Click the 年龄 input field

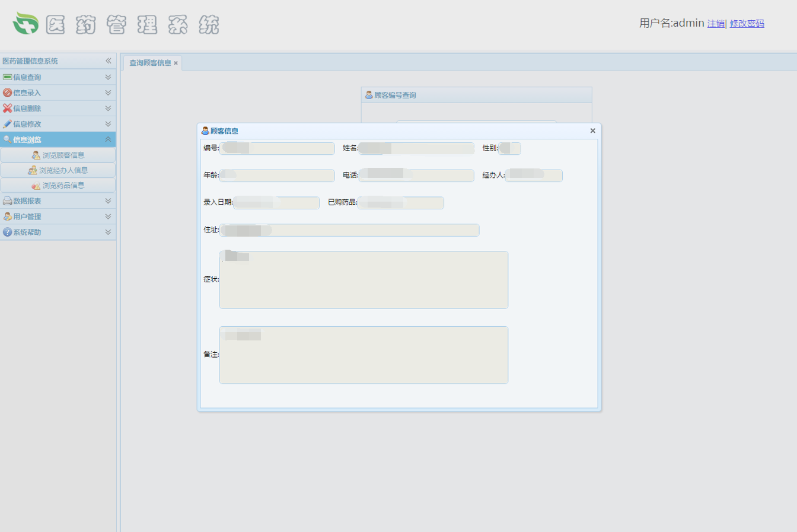[x=277, y=176]
